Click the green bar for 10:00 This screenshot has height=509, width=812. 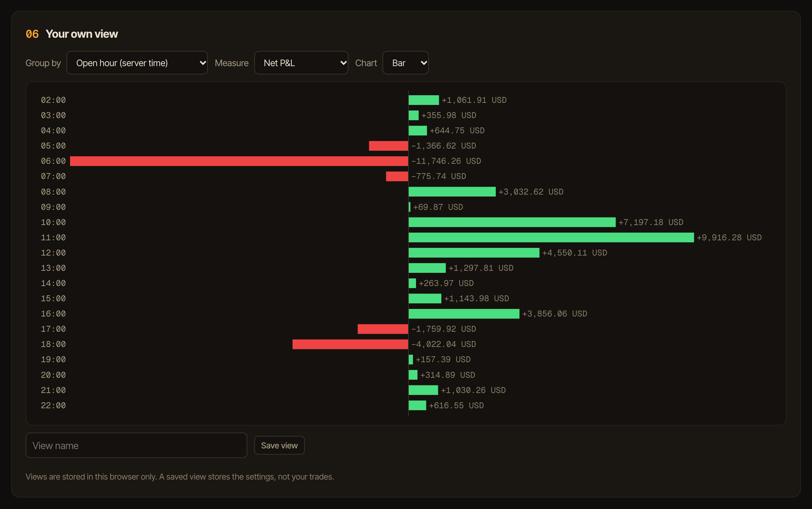(512, 222)
